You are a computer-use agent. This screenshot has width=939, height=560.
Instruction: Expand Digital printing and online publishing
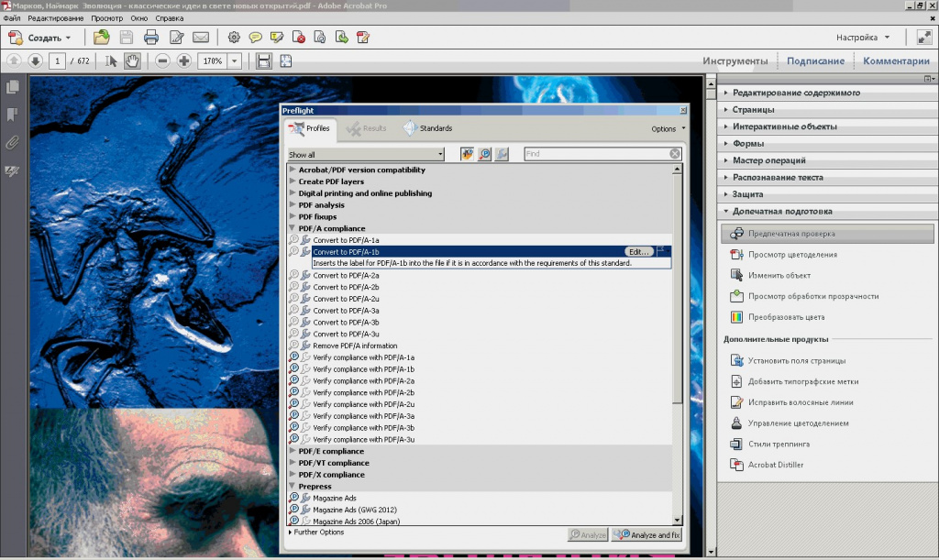[293, 192]
